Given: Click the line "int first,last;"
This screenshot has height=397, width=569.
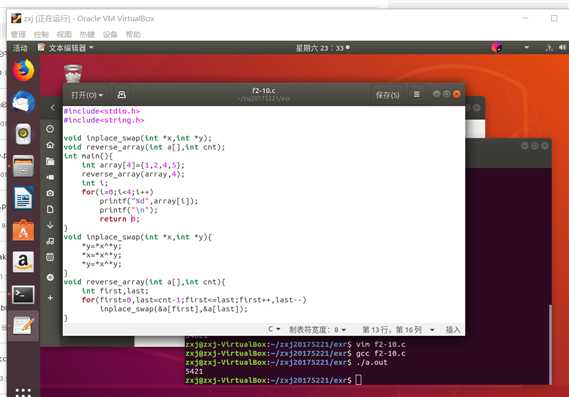Looking at the screenshot, I should tap(115, 291).
